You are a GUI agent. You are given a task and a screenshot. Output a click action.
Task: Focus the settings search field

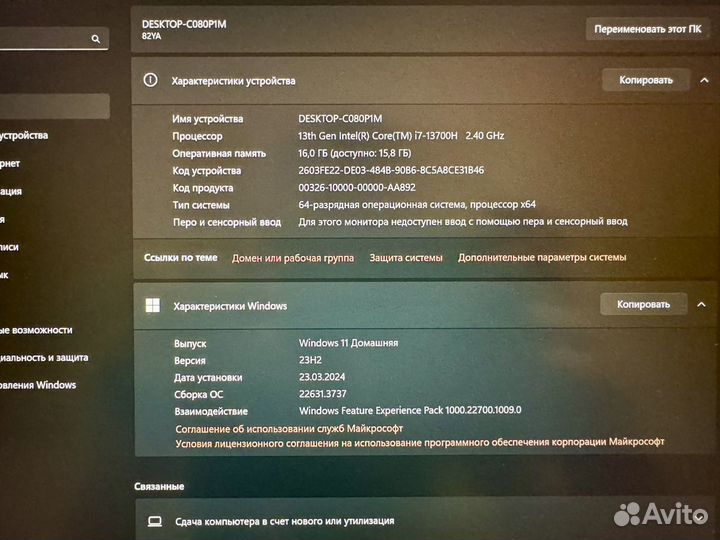coord(53,39)
